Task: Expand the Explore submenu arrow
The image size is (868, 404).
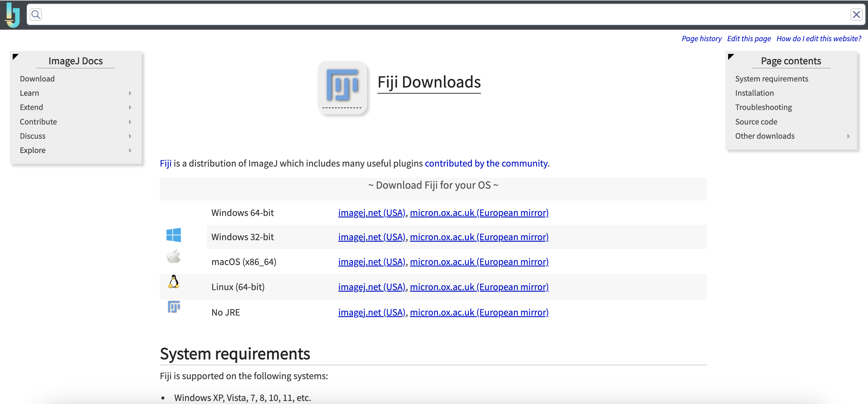Action: [x=130, y=151]
